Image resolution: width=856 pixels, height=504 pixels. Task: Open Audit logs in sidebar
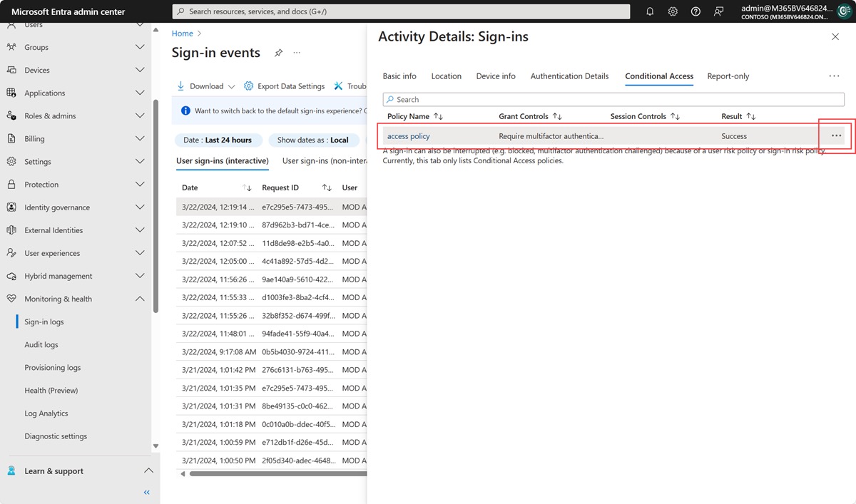(x=41, y=344)
